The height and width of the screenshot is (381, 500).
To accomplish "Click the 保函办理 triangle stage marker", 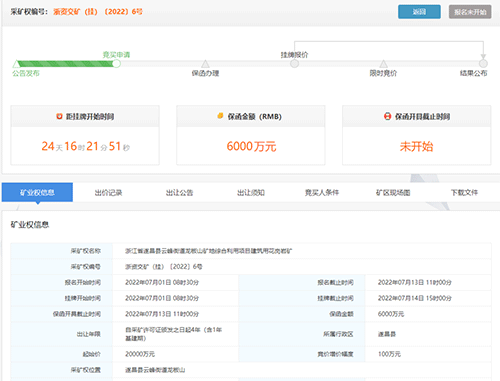I will (x=205, y=63).
